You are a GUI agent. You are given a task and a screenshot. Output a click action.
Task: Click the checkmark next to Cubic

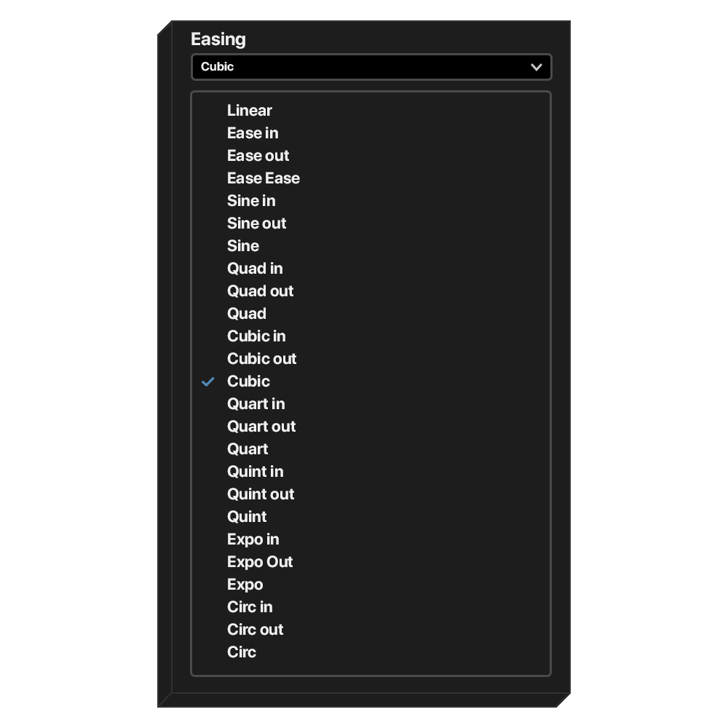tap(208, 381)
